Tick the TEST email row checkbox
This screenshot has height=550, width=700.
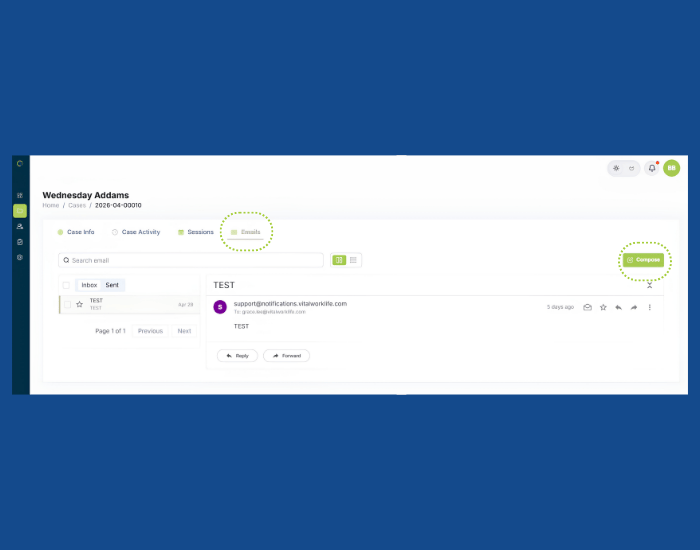pyautogui.click(x=67, y=304)
